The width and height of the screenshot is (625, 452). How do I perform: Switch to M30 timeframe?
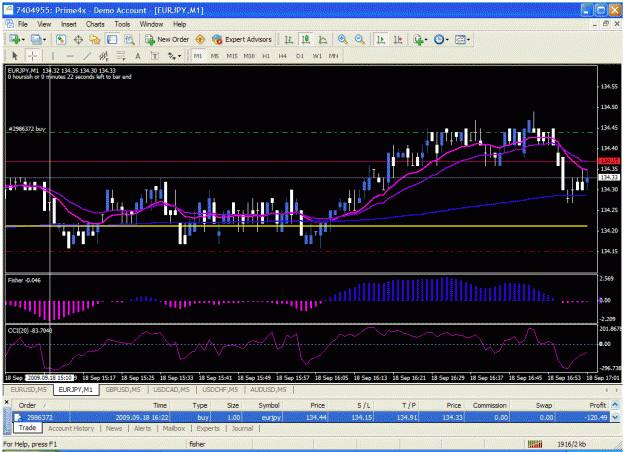pos(249,56)
